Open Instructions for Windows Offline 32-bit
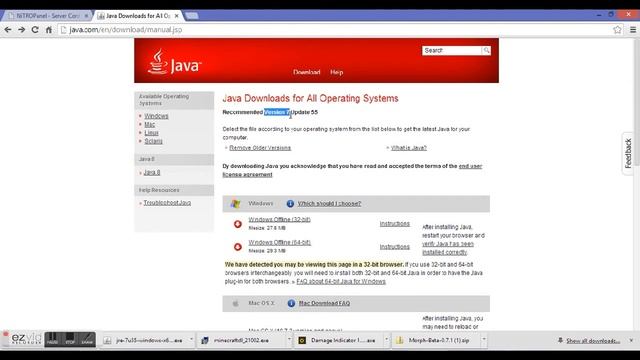640x360 pixels. (x=395, y=224)
